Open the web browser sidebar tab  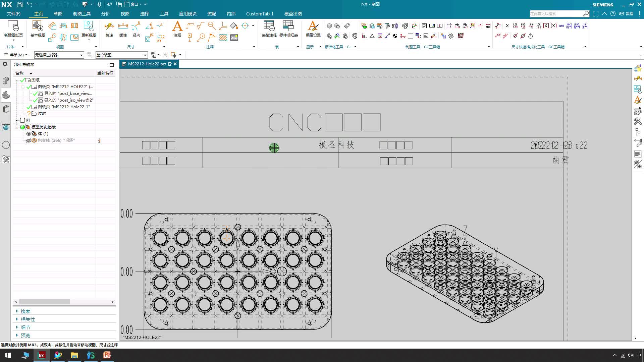[6, 127]
